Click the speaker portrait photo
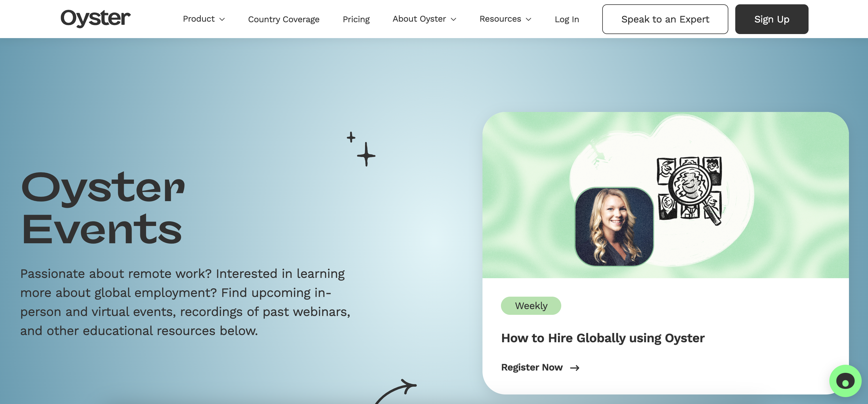The width and height of the screenshot is (868, 404). click(x=614, y=227)
